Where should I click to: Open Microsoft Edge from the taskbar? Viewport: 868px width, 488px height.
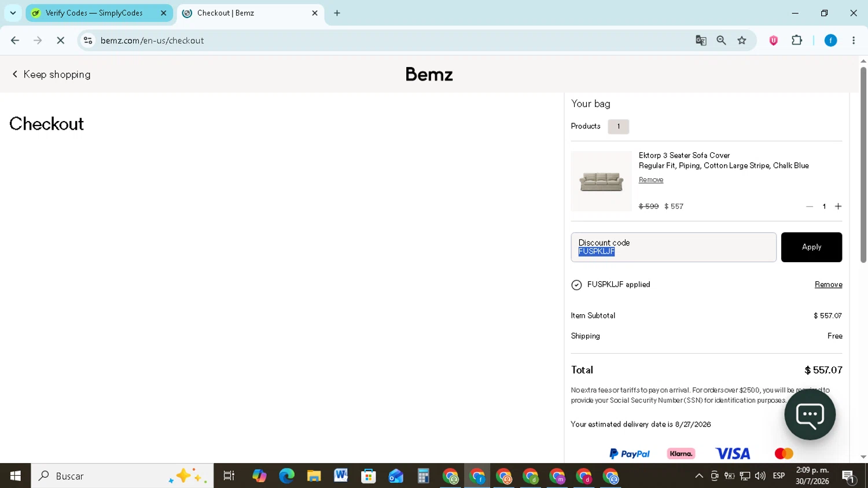coord(286,476)
